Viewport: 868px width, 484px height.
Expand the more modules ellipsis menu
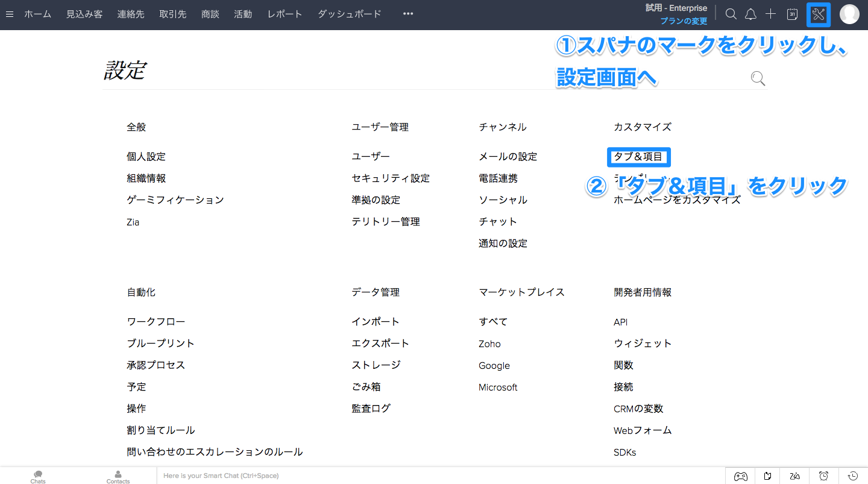408,14
